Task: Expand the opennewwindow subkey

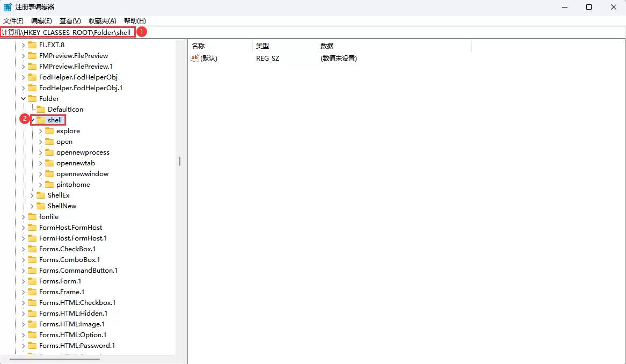Action: click(42, 173)
